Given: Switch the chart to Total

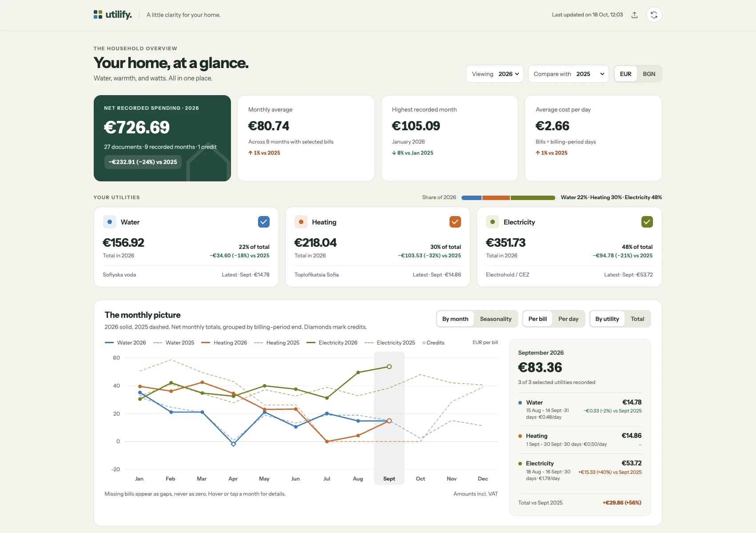Looking at the screenshot, I should pos(637,319).
